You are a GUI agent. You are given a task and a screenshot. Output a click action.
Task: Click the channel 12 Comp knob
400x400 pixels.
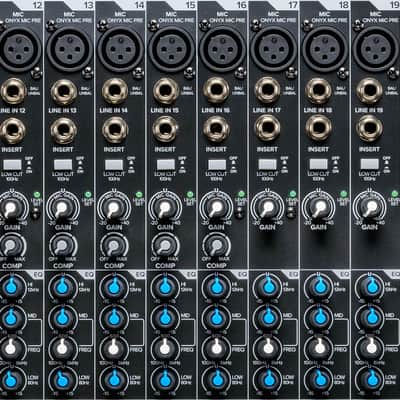12,246
